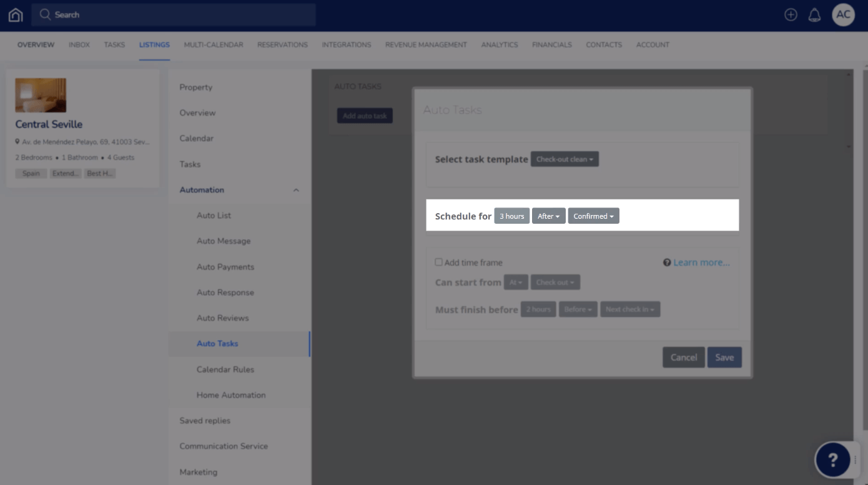Click the Central Seville property photo
Viewport: 868px width, 485px height.
[x=41, y=94]
